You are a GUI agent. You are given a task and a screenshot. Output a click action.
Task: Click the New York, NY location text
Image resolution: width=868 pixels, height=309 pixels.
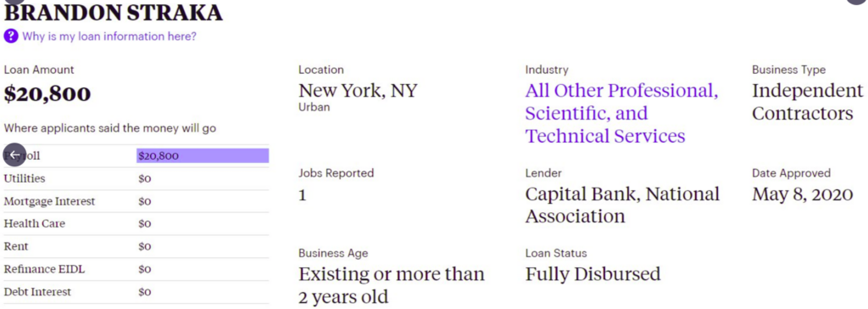click(358, 91)
